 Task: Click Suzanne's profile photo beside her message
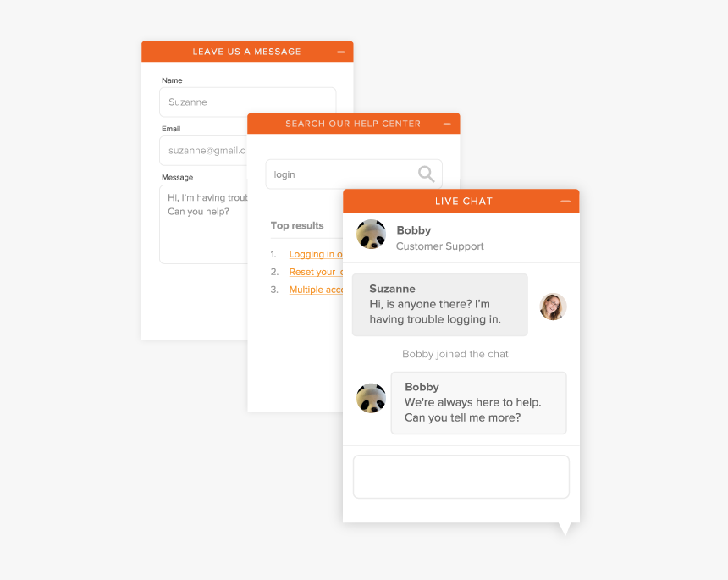(x=553, y=307)
